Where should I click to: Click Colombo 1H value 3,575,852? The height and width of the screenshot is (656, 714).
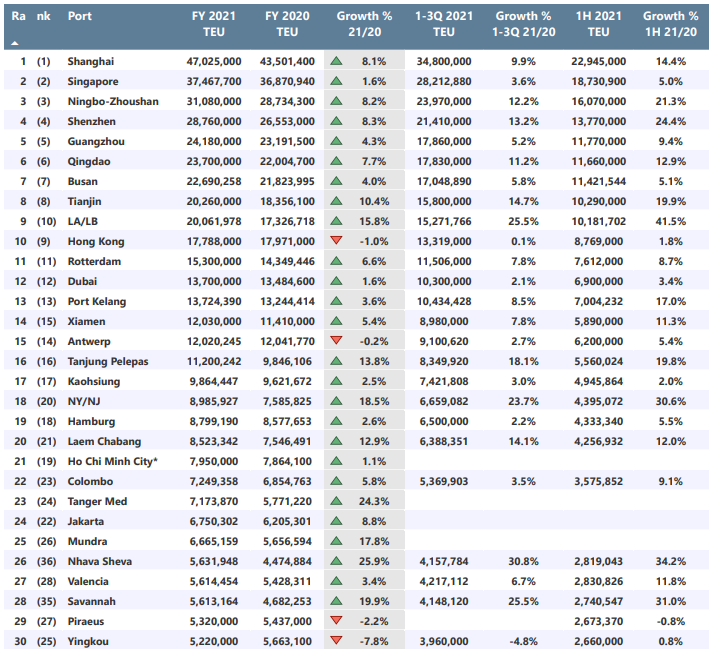598,482
